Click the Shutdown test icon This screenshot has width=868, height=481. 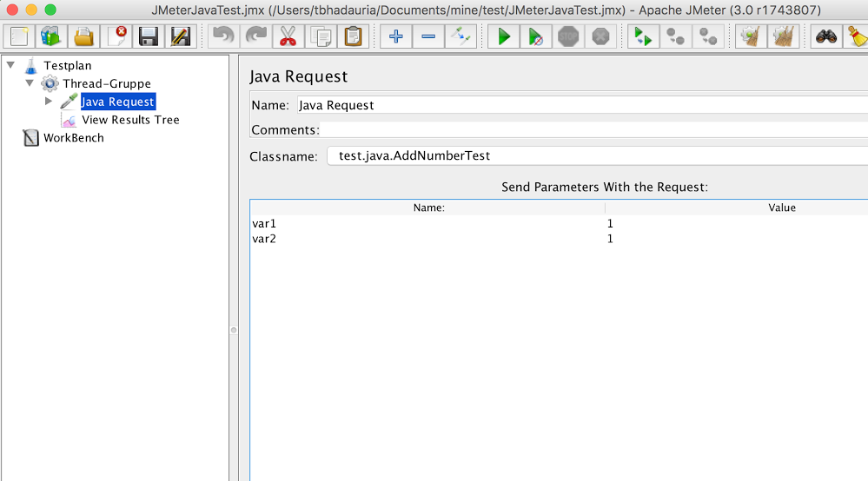click(600, 37)
